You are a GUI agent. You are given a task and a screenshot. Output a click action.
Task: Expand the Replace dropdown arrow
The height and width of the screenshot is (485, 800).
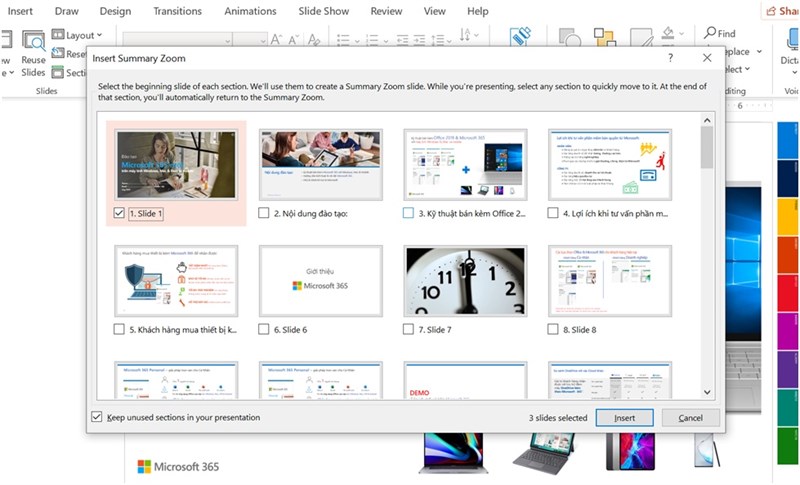[x=759, y=52]
